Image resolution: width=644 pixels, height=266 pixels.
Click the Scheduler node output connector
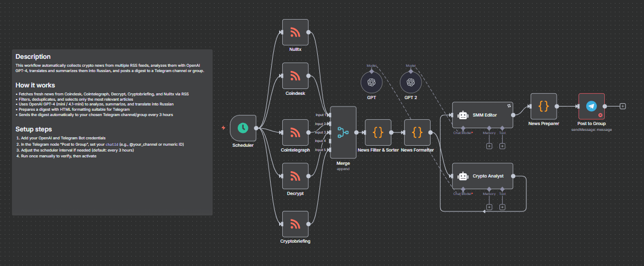tap(256, 128)
